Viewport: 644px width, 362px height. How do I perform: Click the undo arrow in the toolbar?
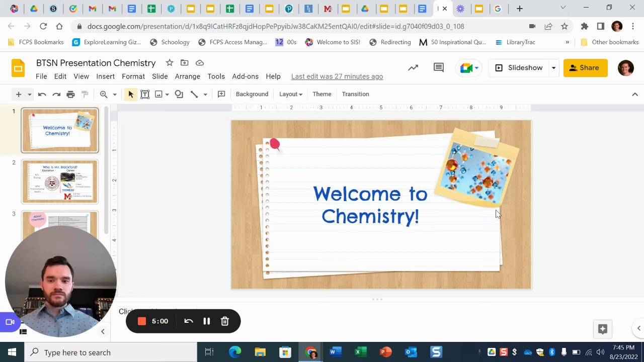click(x=42, y=94)
